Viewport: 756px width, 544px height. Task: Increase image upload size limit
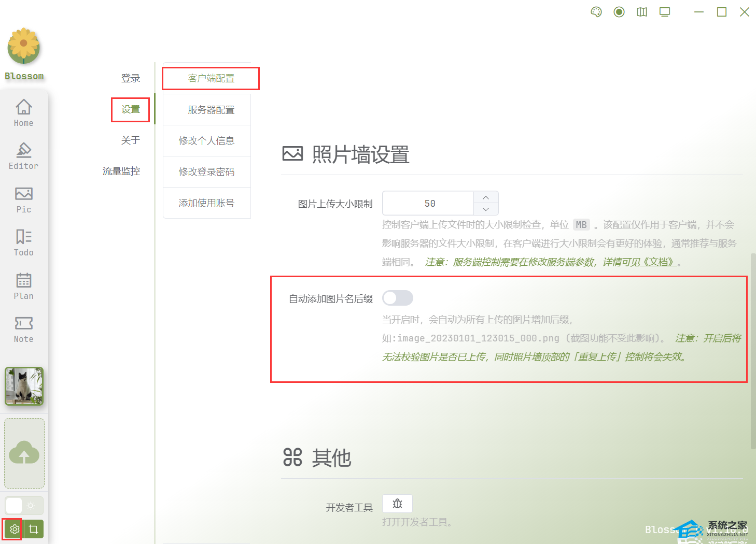point(486,197)
